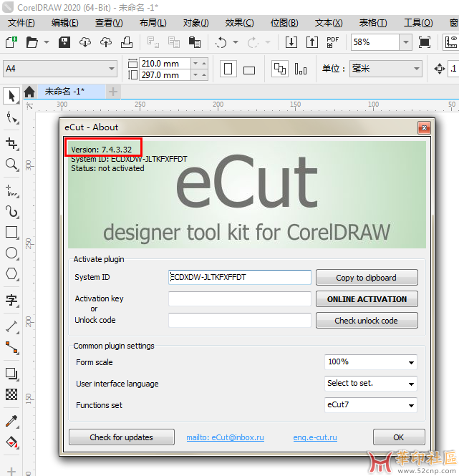
Task: Click the Paste clipboard icon
Action: tap(195, 42)
